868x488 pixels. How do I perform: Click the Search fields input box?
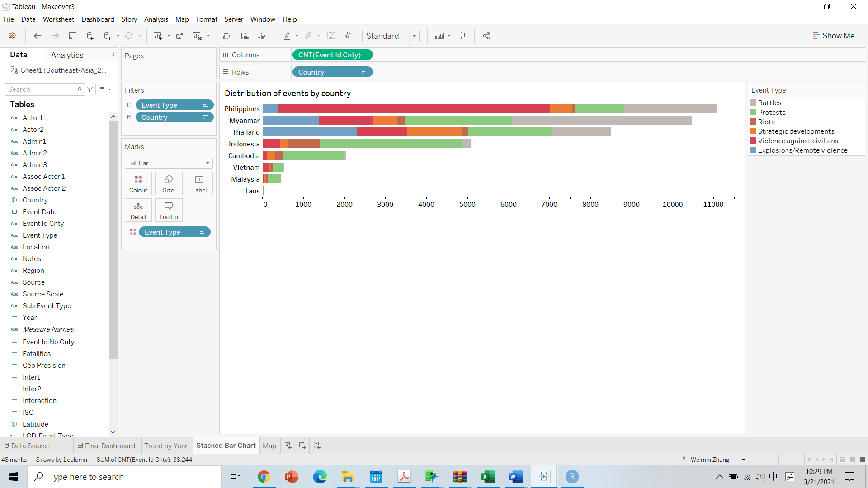click(42, 89)
